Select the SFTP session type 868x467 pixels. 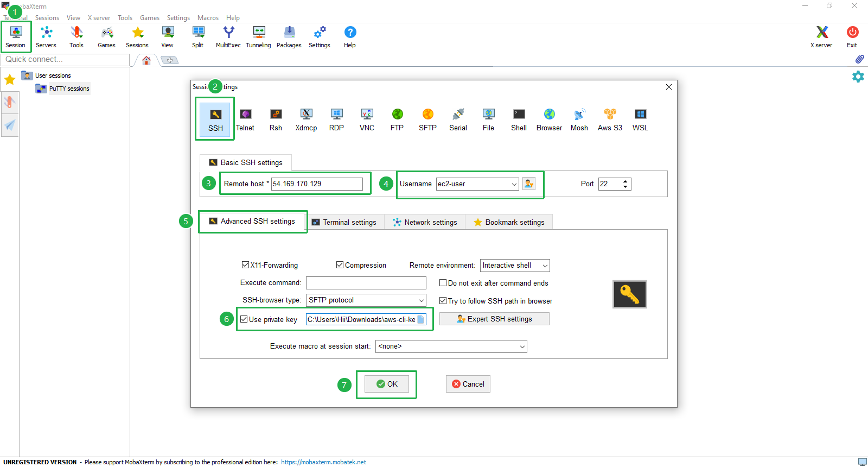pos(428,120)
